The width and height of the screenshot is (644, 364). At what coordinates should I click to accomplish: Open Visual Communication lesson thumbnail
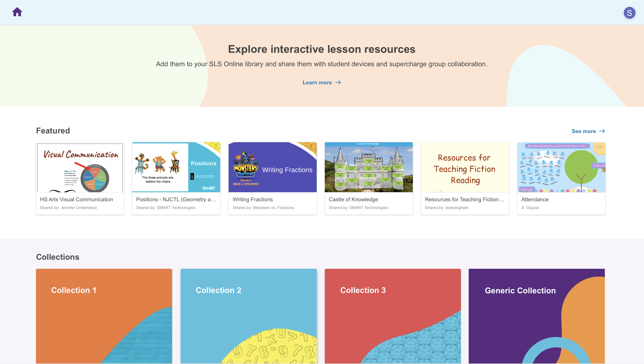80,167
